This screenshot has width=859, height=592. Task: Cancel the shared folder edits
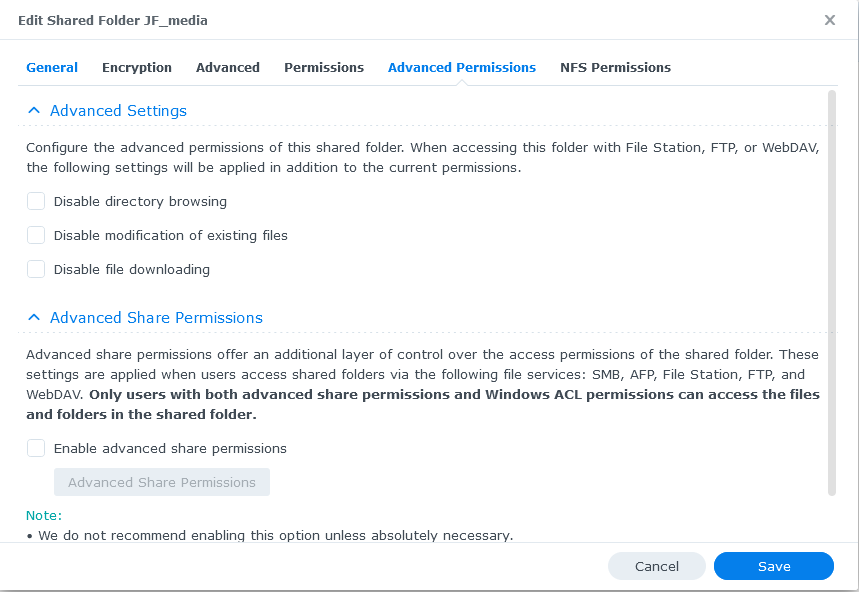pyautogui.click(x=657, y=566)
